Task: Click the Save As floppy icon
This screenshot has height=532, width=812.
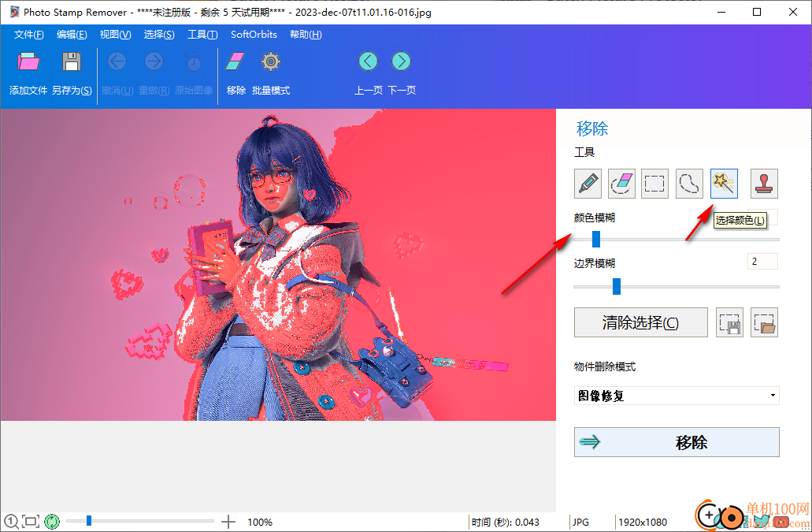Action: (72, 61)
